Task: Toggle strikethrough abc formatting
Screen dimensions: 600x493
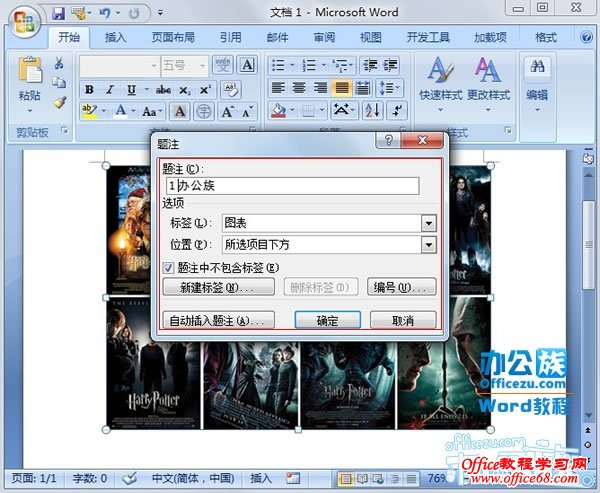Action: [163, 90]
